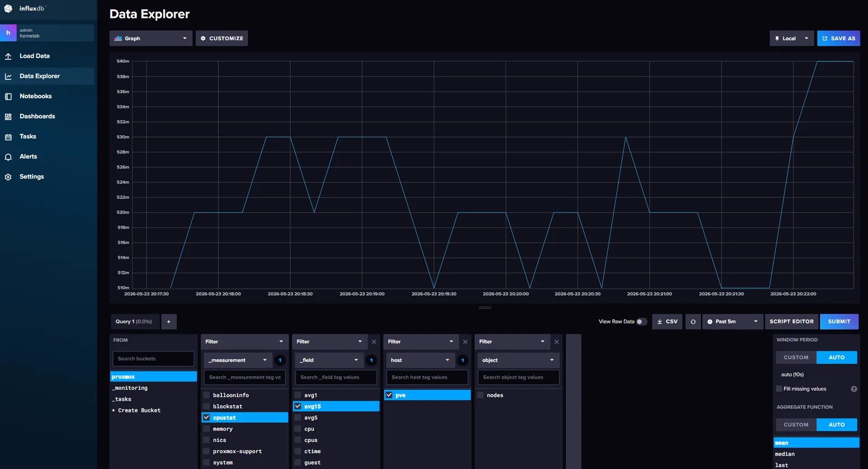Click the CUSTOMIZE button
The image size is (868, 469).
(x=222, y=38)
